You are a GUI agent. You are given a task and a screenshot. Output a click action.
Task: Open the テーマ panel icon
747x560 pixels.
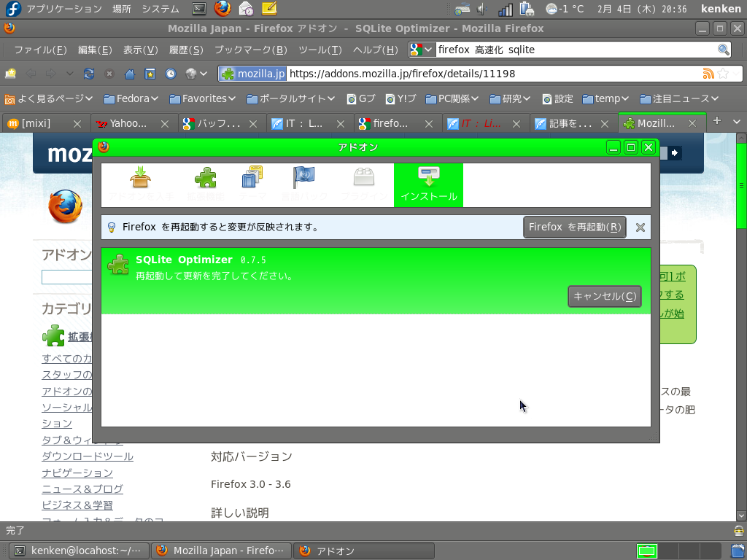tap(250, 177)
